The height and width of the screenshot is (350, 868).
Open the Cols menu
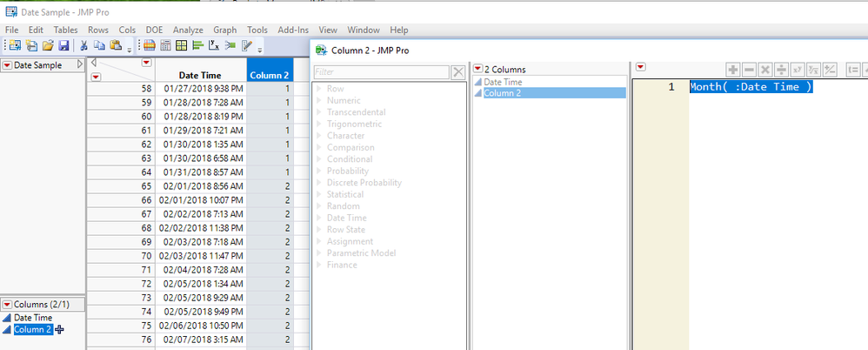click(x=127, y=30)
